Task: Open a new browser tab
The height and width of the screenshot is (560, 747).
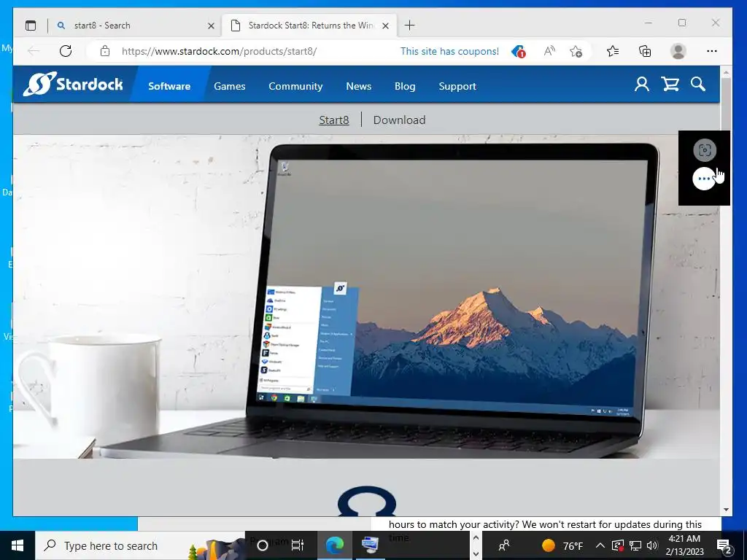Action: point(409,26)
